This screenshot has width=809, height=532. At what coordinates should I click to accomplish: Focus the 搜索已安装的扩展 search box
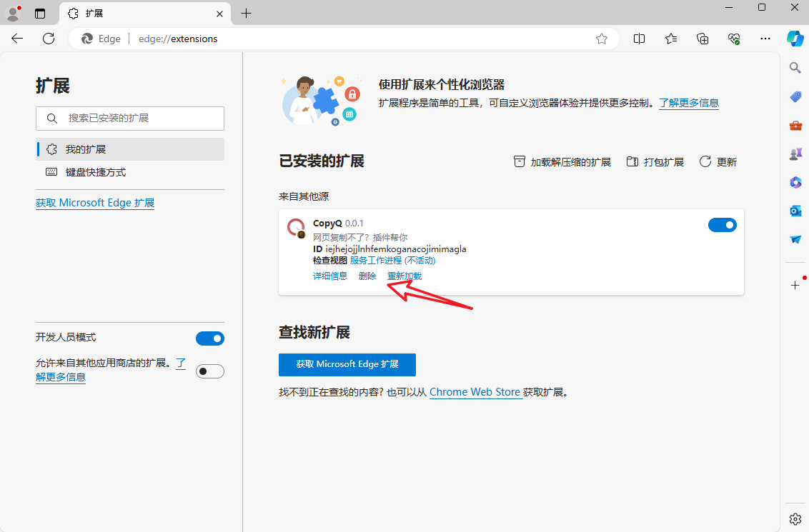pos(130,118)
